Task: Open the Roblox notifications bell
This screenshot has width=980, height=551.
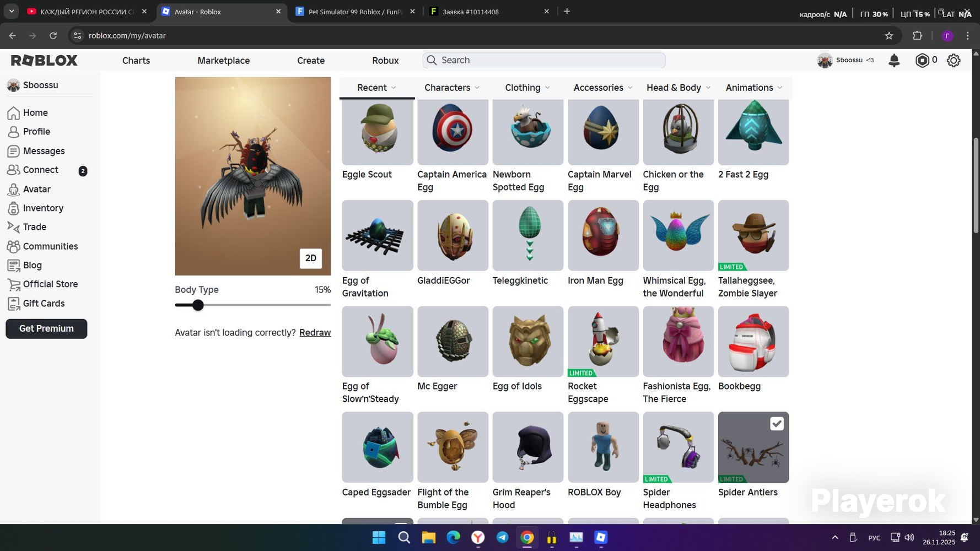Action: (x=894, y=61)
